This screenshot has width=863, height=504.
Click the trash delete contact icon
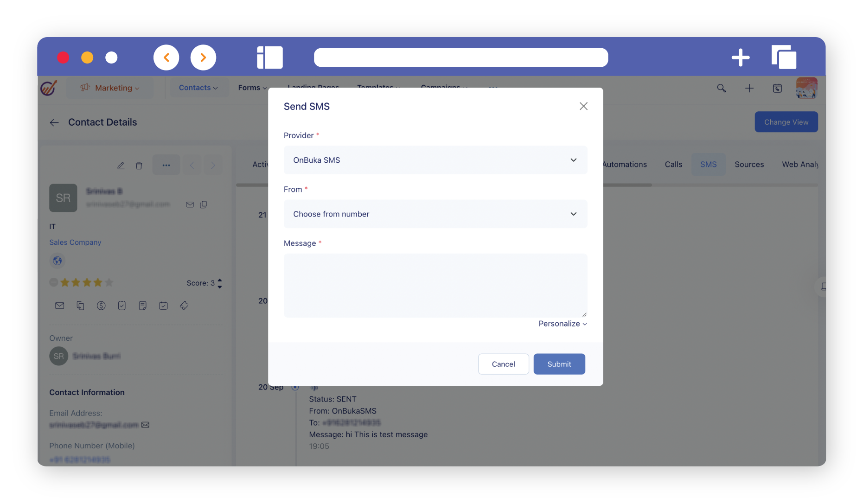click(x=139, y=166)
